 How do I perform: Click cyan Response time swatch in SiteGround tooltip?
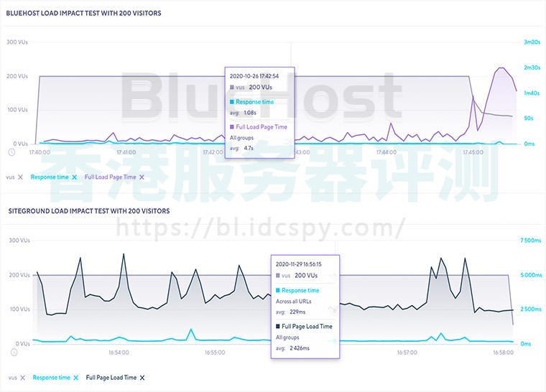coord(278,291)
